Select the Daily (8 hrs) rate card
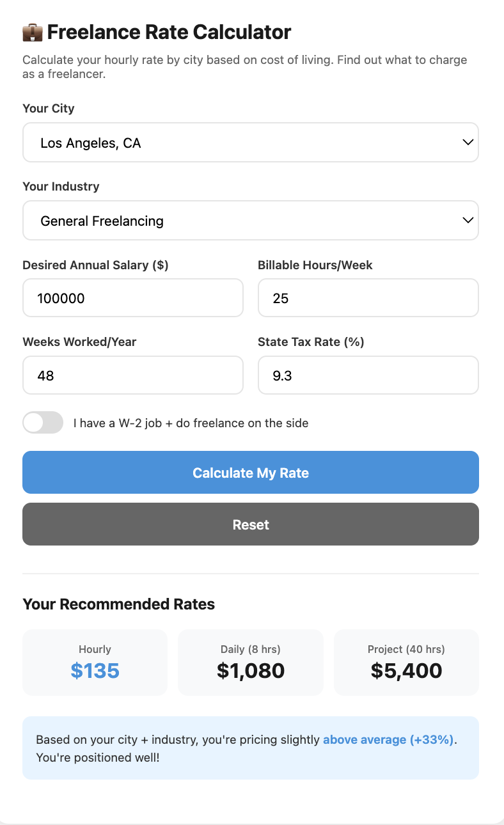Viewport: 504px width, 825px height. [250, 662]
